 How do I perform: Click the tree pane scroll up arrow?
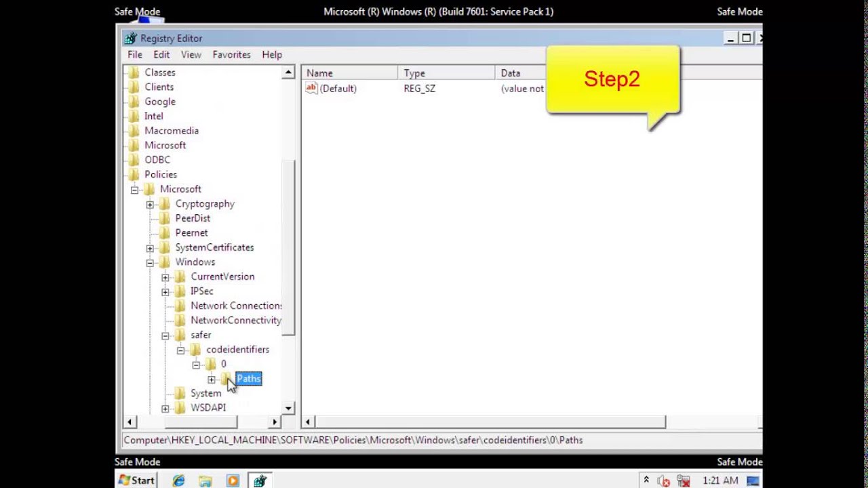pos(288,73)
